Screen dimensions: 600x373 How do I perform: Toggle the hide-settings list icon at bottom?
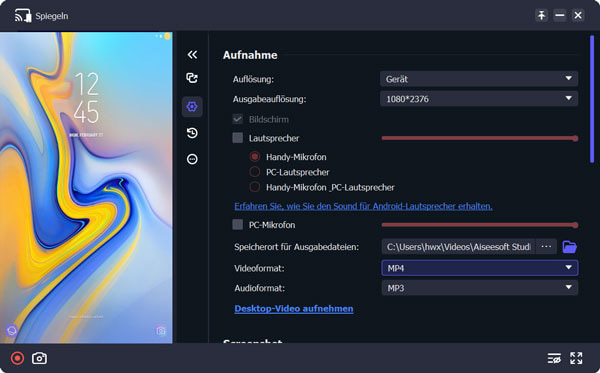554,358
